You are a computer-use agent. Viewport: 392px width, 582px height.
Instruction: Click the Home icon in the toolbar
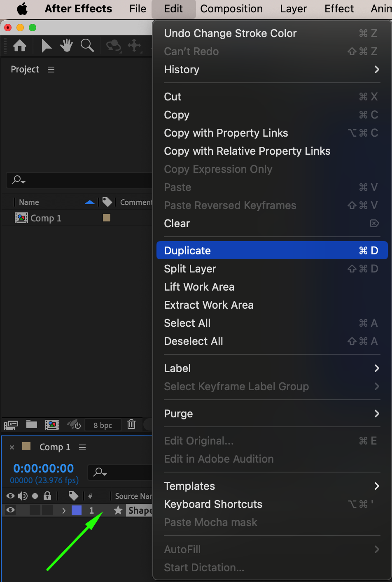[20, 46]
